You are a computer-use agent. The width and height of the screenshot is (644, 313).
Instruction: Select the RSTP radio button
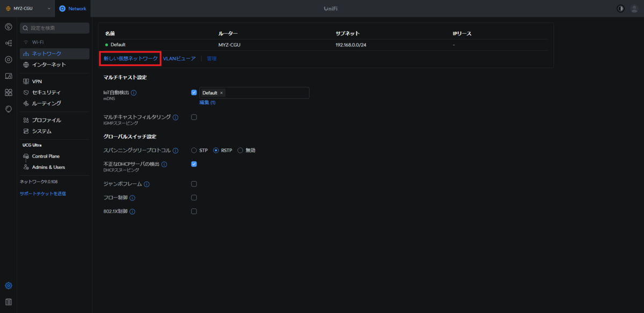(x=216, y=151)
